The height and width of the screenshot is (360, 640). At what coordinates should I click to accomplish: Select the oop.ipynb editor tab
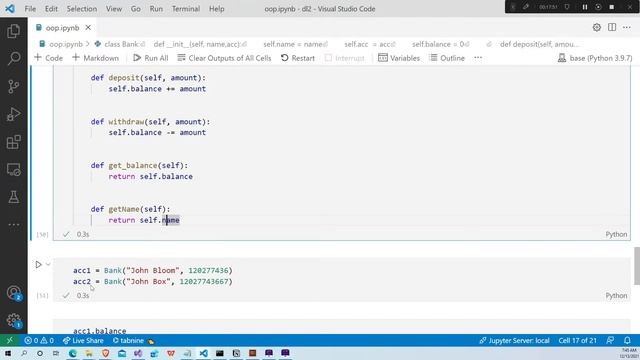62,28
